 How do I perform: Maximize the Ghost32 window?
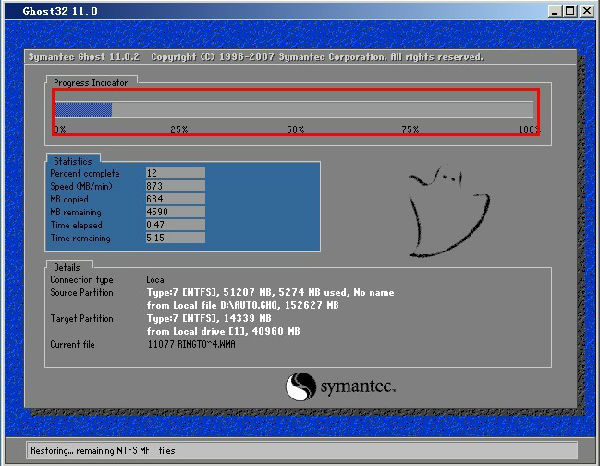coord(570,10)
